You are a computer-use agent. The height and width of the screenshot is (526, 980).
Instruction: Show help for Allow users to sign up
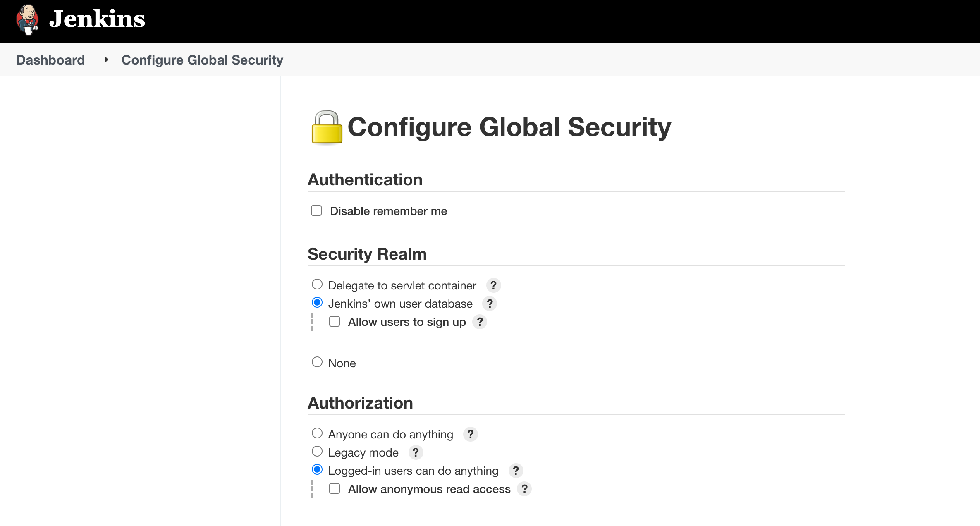pos(480,322)
